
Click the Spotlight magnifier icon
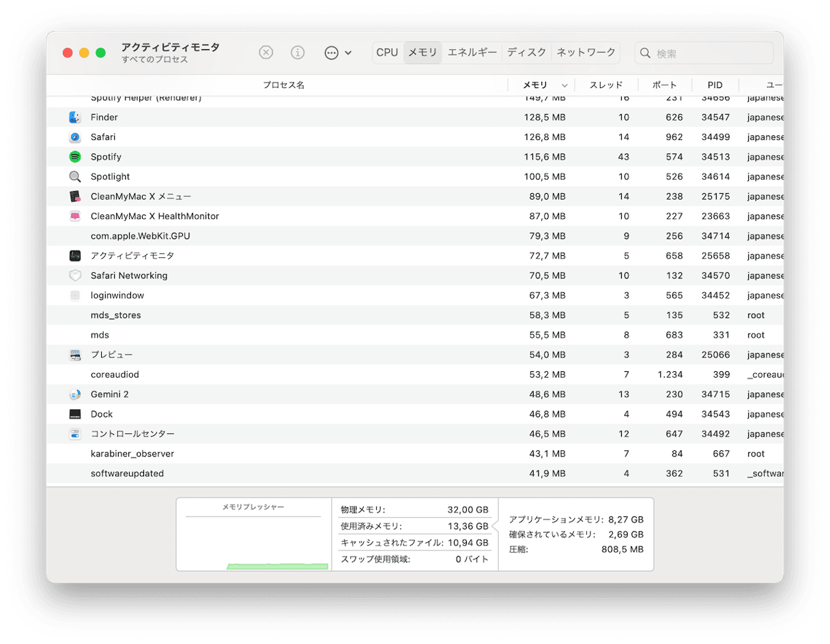click(75, 177)
